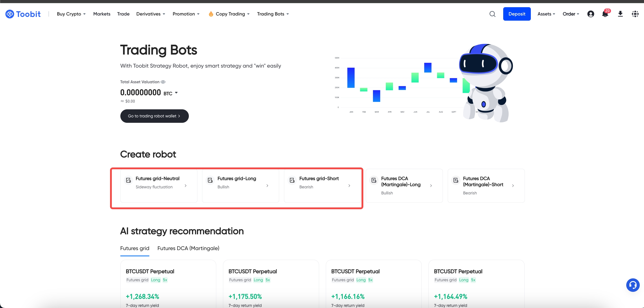
Task: Open the Assets dropdown
Action: point(546,14)
